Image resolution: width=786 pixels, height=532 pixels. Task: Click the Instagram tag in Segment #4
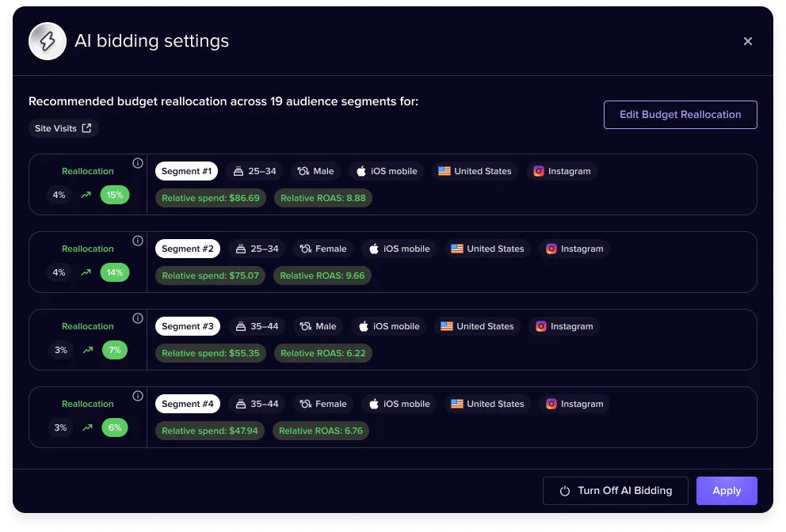pyautogui.click(x=574, y=405)
